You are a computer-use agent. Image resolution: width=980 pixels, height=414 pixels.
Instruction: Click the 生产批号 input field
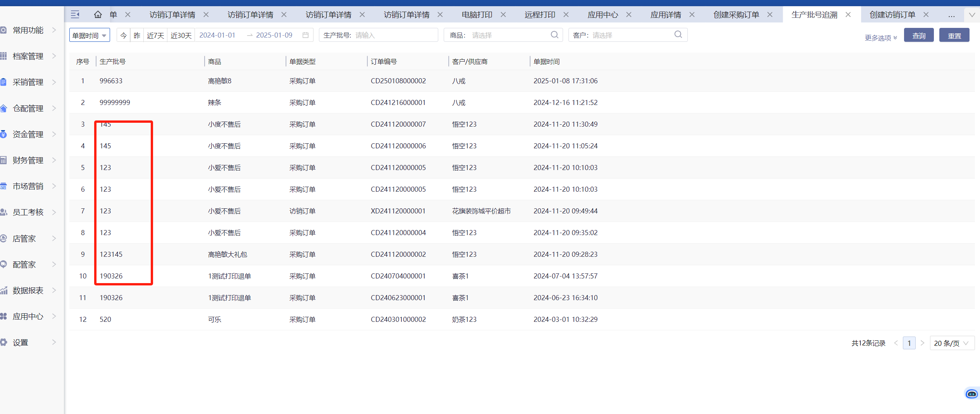pos(379,35)
